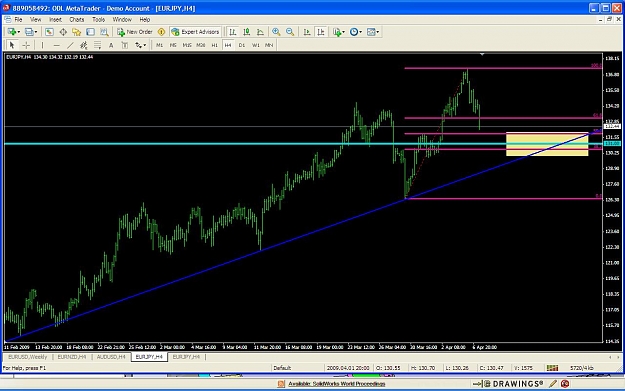
Task: Open the File menu
Action: click(18, 20)
